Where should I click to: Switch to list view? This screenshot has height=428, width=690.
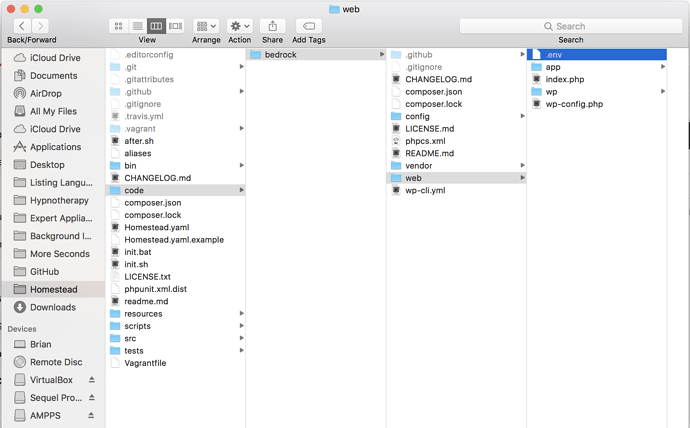point(137,26)
